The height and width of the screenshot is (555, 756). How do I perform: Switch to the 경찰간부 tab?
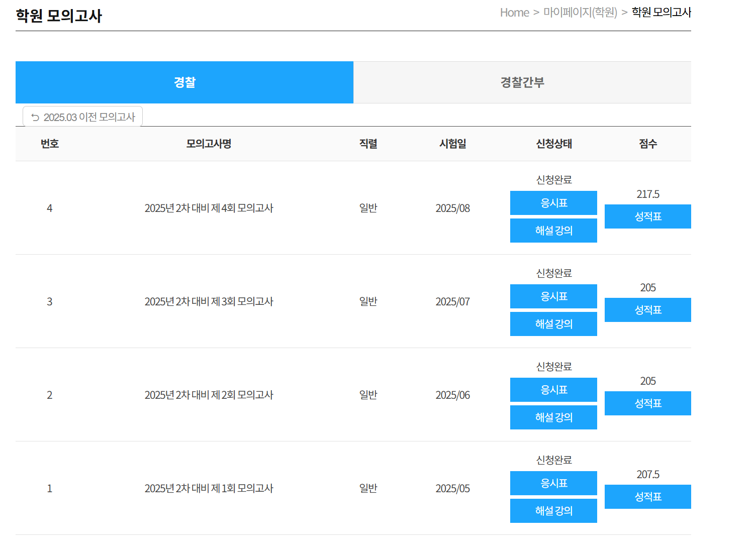pyautogui.click(x=522, y=82)
